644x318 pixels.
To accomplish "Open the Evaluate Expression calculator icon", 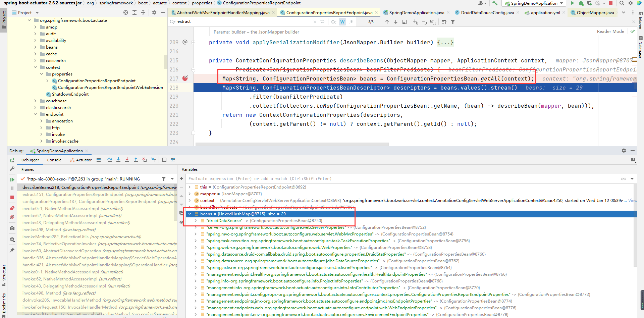I will coord(164,160).
